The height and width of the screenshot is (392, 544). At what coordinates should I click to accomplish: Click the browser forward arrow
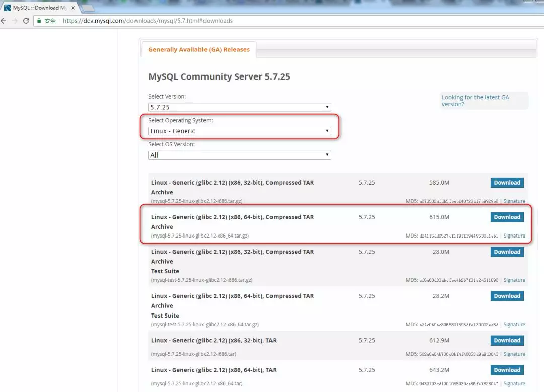(x=15, y=21)
